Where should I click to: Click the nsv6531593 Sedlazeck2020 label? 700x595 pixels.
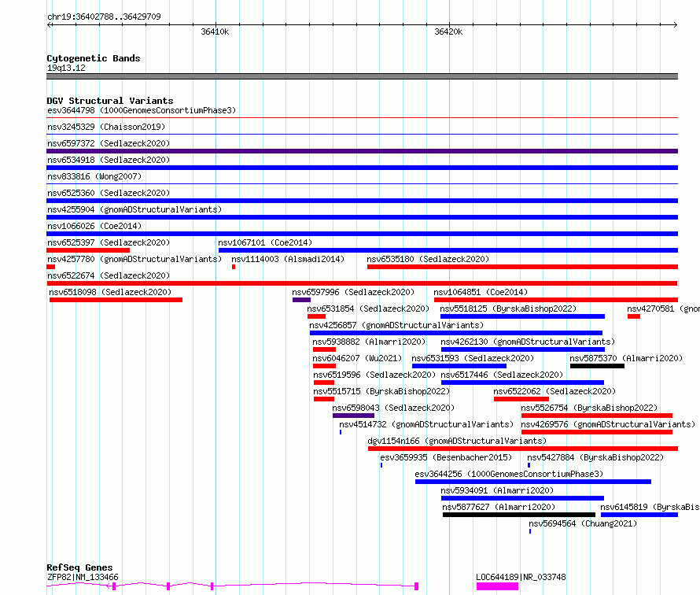click(473, 358)
